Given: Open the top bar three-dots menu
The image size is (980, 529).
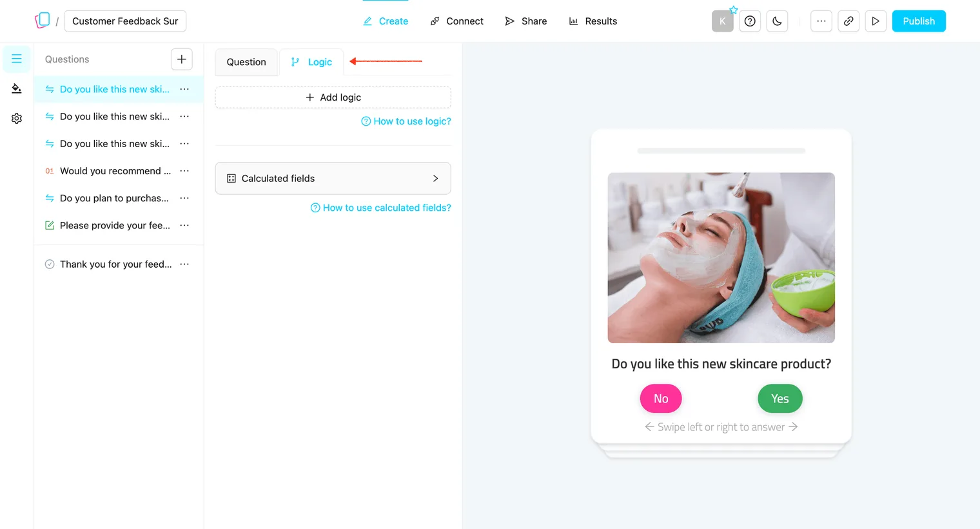Looking at the screenshot, I should tap(821, 21).
